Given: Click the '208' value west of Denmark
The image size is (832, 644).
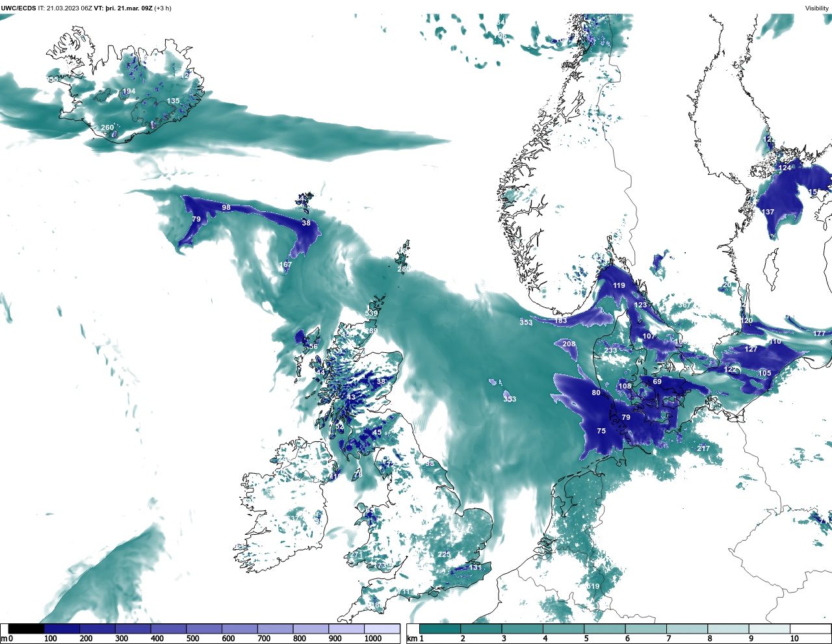Looking at the screenshot, I should click(x=569, y=344).
